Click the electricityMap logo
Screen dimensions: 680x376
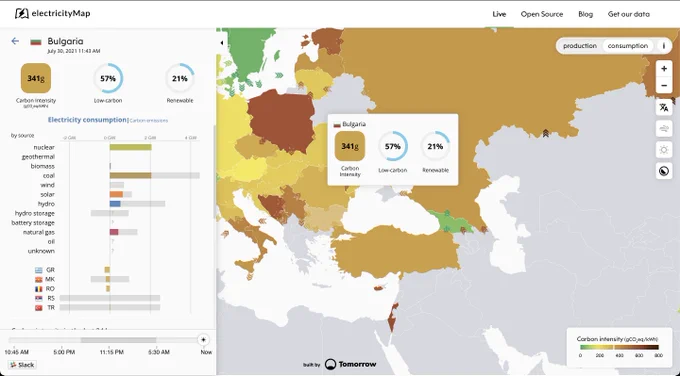[52, 13]
